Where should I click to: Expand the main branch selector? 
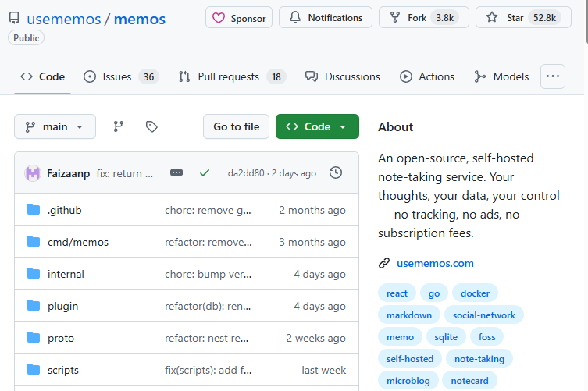55,126
